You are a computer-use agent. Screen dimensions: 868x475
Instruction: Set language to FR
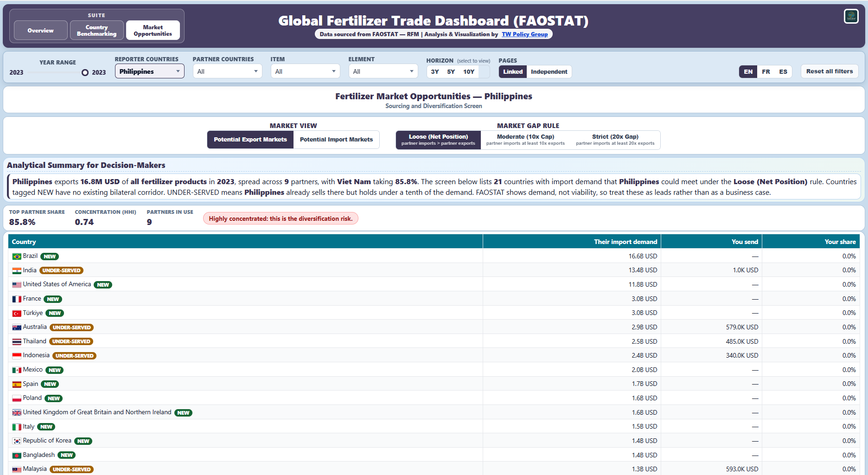tap(766, 71)
